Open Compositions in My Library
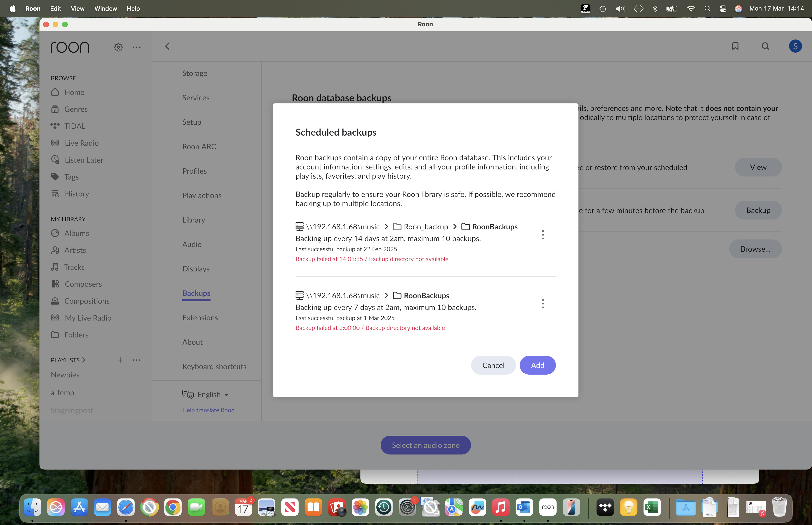 (x=80, y=301)
